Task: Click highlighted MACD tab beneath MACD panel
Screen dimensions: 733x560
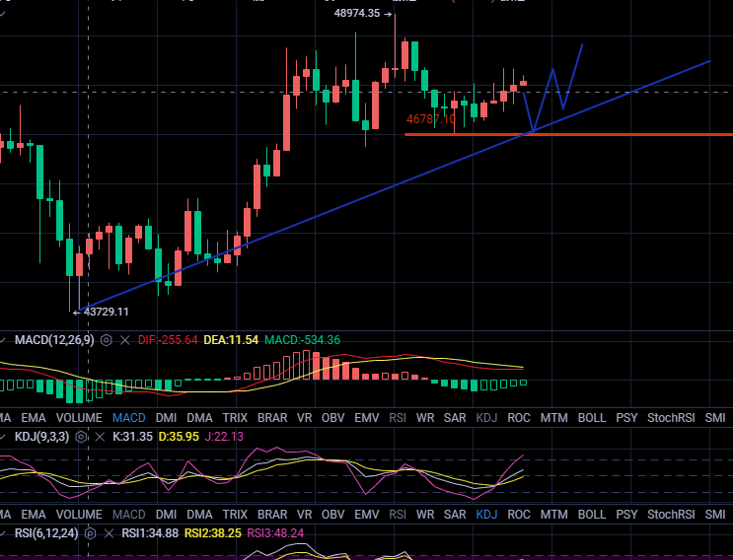Action: pyautogui.click(x=129, y=418)
